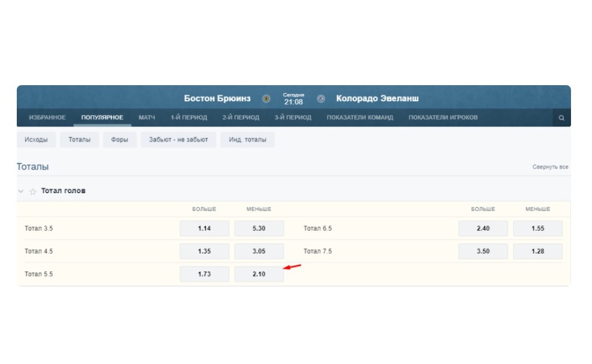The image size is (592, 364).
Task: Switch to the Избранное tab
Action: click(47, 118)
